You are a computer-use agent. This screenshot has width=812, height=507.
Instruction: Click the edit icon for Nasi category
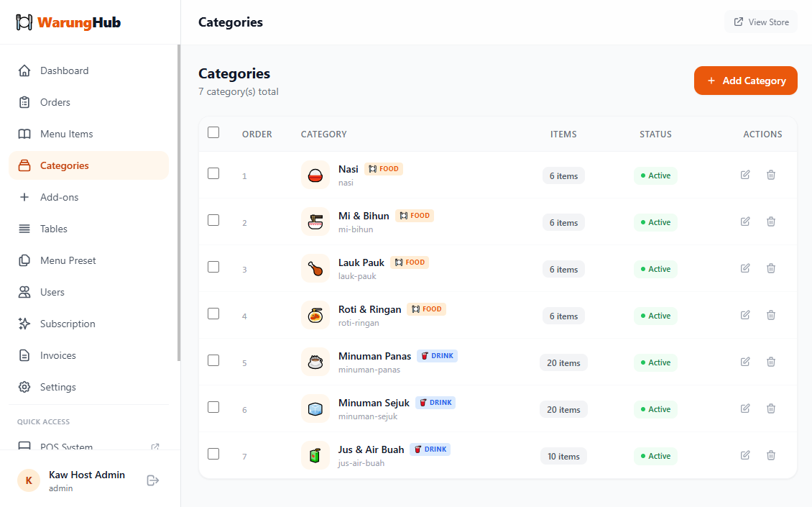click(x=745, y=175)
